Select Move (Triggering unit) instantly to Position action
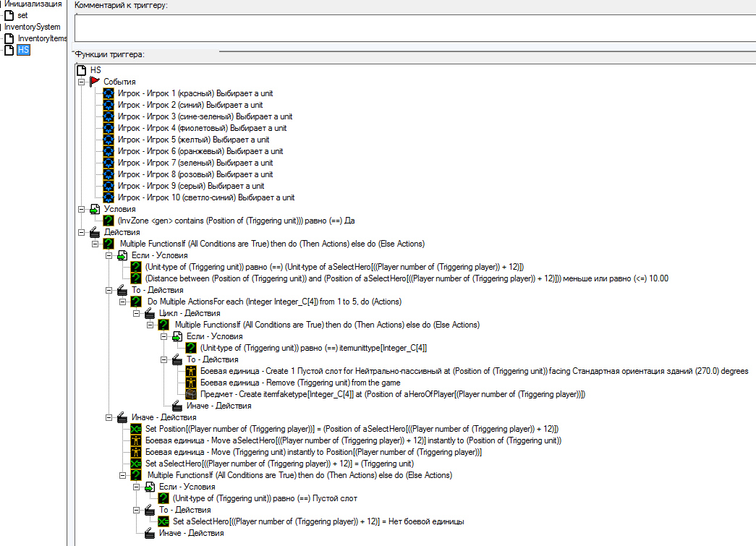756x546 pixels. [313, 452]
